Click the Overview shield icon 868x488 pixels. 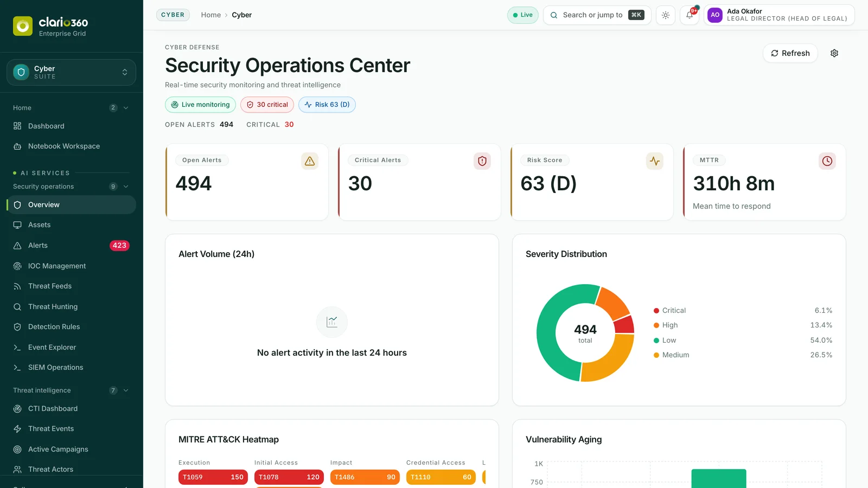pyautogui.click(x=17, y=205)
